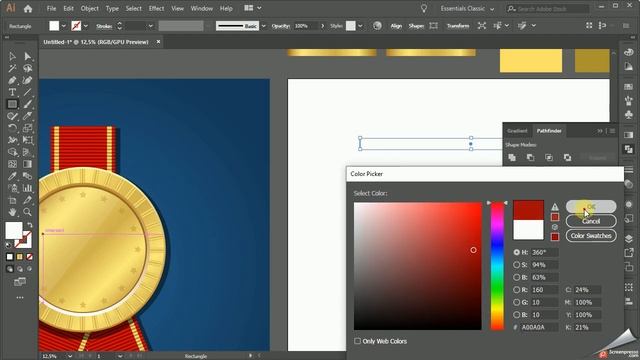Select the R red radio button
Viewport: 640px width, 360px height.
tap(517, 290)
